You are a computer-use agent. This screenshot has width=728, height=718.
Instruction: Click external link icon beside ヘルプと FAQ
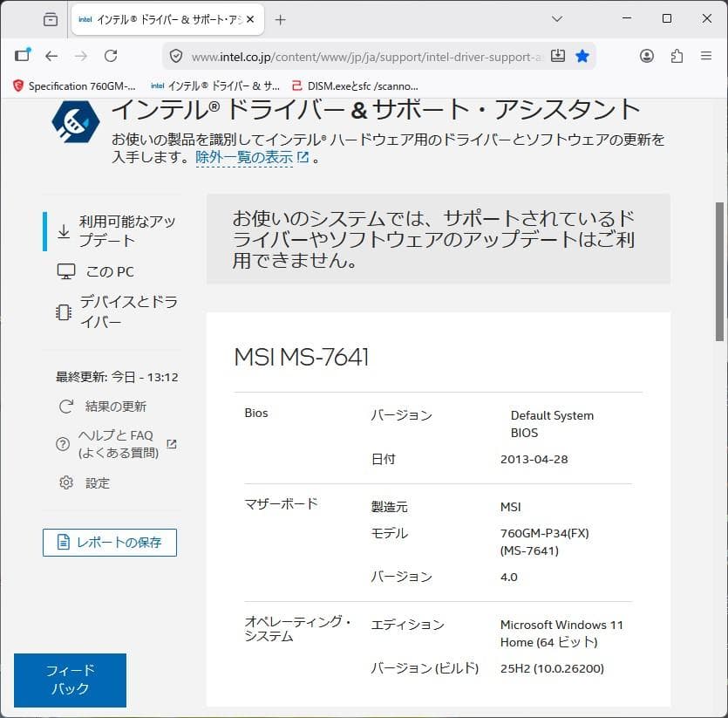[172, 444]
